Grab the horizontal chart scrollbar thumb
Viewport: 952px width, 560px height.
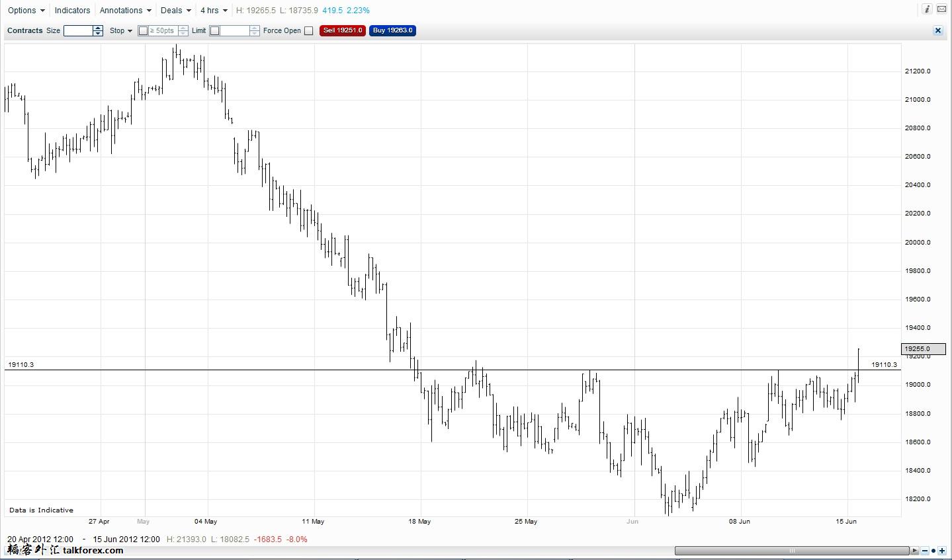tap(793, 551)
